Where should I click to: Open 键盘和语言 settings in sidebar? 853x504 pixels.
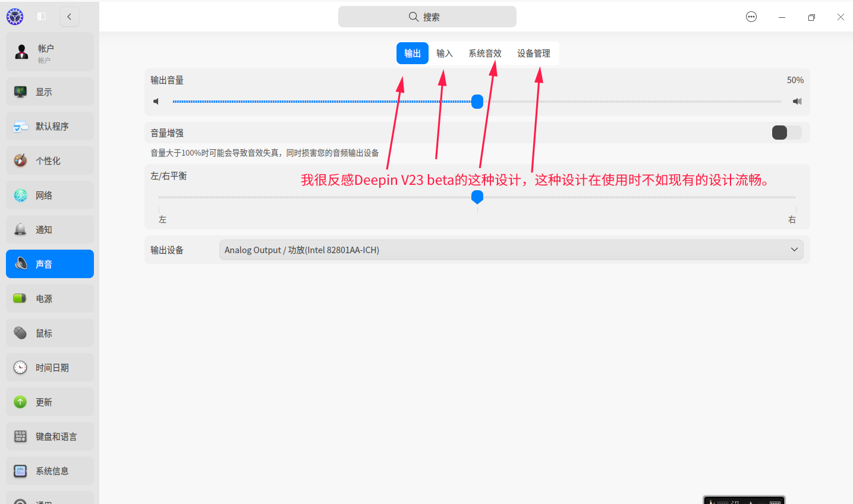pos(50,436)
